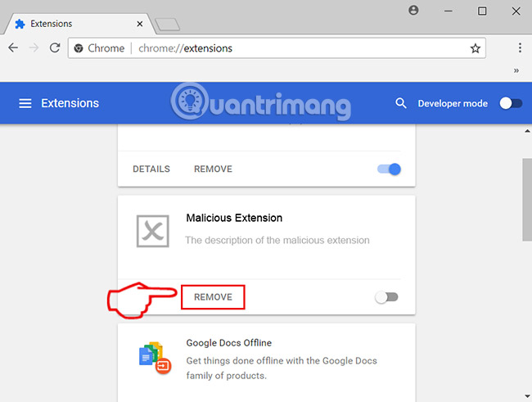Show the hidden bookmarks overflow chevron

click(x=516, y=70)
